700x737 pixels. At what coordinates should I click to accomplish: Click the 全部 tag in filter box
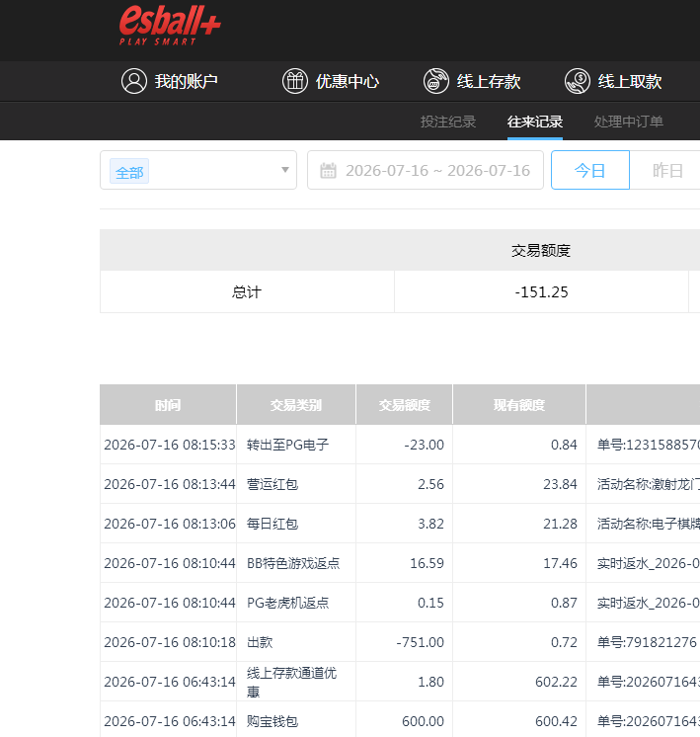(129, 171)
